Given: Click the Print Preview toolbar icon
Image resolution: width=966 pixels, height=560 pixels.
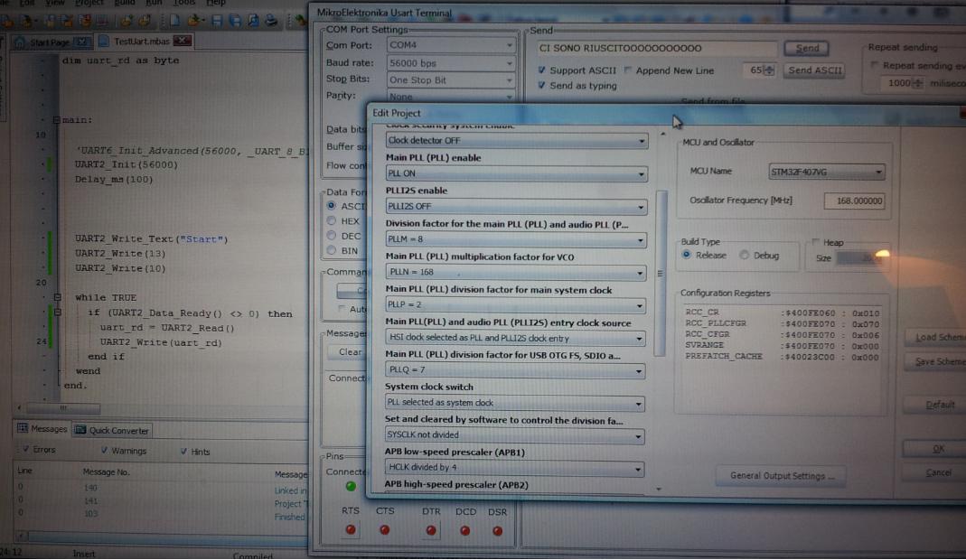Looking at the screenshot, I should point(253,21).
